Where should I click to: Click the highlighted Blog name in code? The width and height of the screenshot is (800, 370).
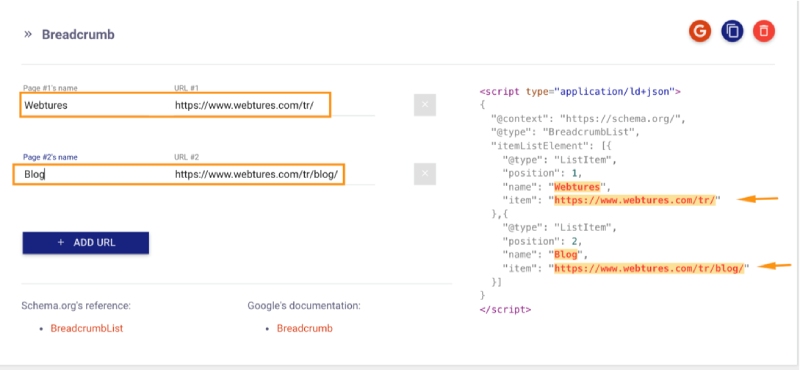tap(565, 254)
